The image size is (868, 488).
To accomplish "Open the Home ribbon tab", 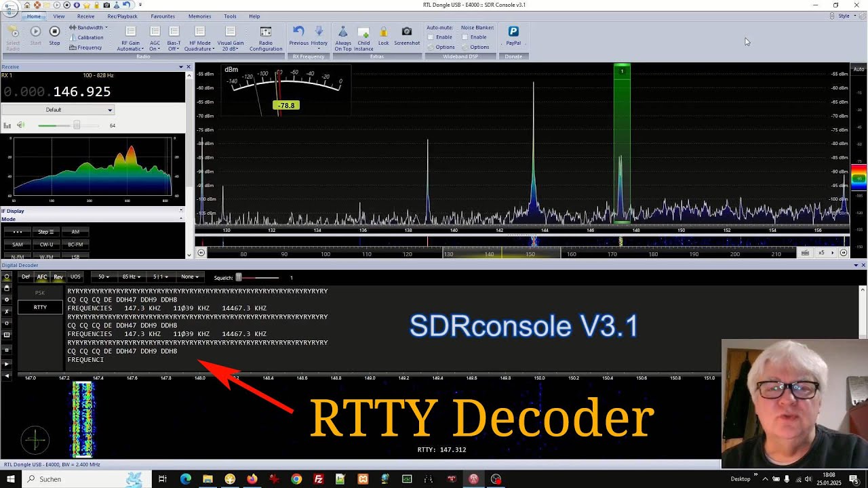I will [33, 16].
